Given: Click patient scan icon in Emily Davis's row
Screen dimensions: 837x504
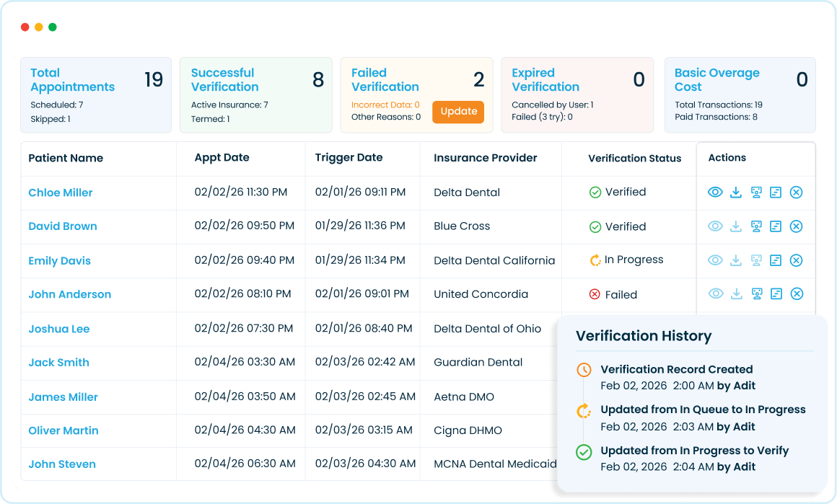Looking at the screenshot, I should click(x=756, y=260).
